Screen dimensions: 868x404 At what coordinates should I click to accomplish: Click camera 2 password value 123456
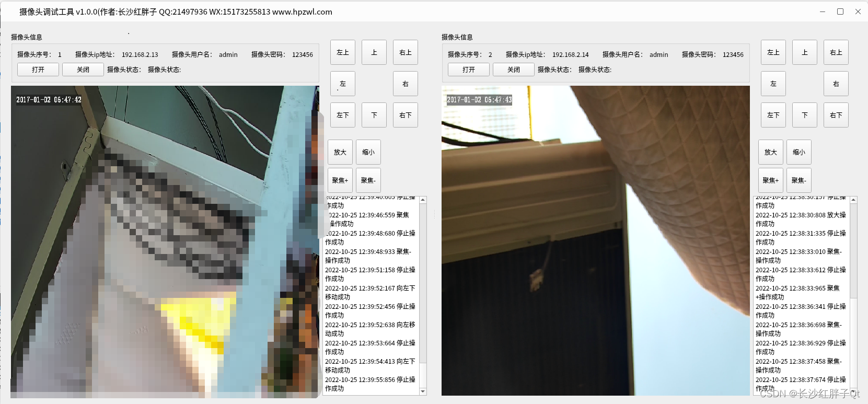pos(733,54)
